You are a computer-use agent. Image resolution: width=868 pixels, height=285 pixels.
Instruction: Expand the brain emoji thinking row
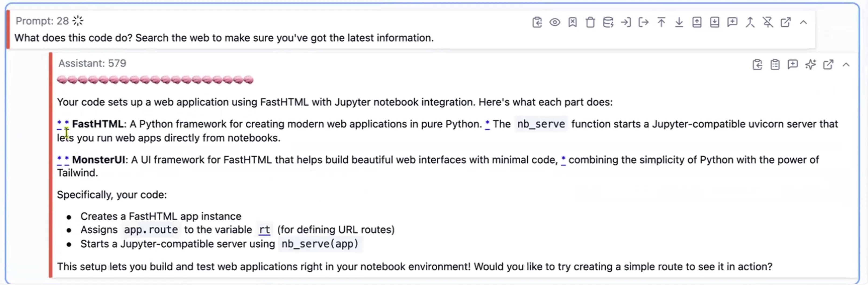click(155, 80)
